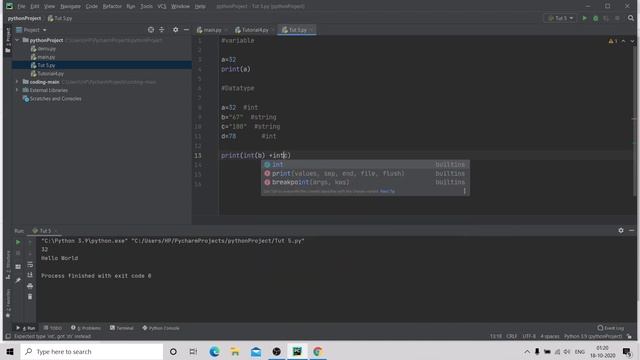Viewport: 640px width, 360px height.
Task: Open Windows Start menu
Action: 10,351
